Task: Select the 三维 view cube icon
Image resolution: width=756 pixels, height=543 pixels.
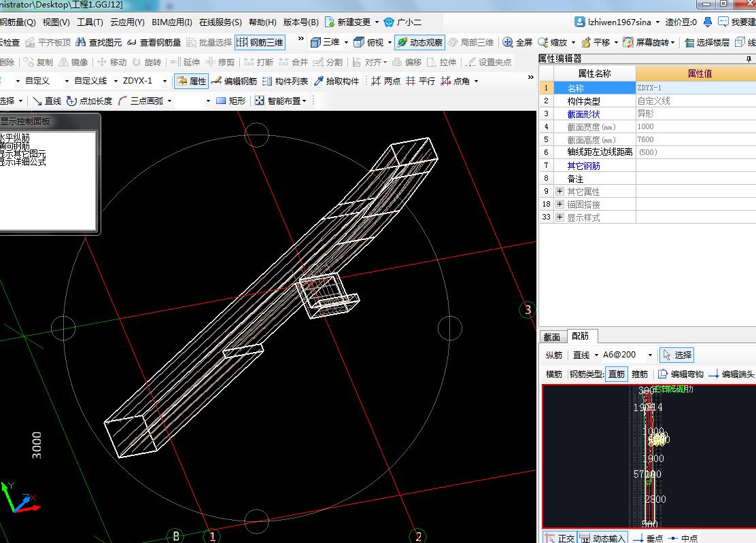Action: pos(316,42)
